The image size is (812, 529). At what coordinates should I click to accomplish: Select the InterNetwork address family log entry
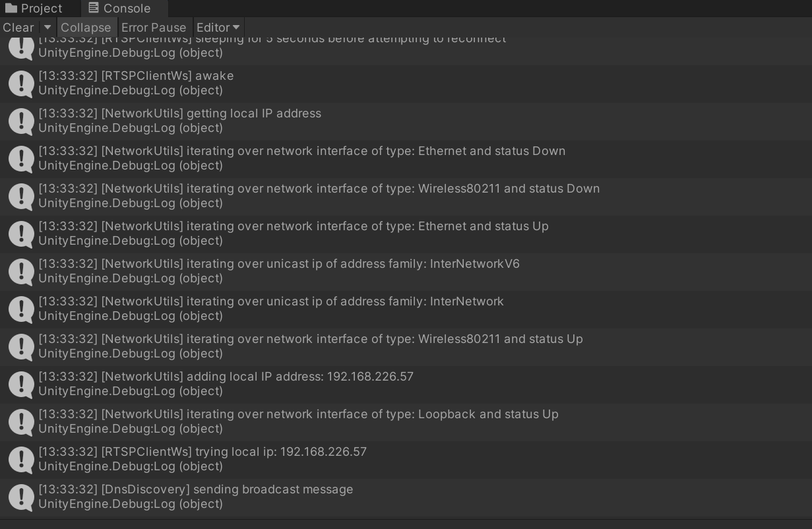271,309
